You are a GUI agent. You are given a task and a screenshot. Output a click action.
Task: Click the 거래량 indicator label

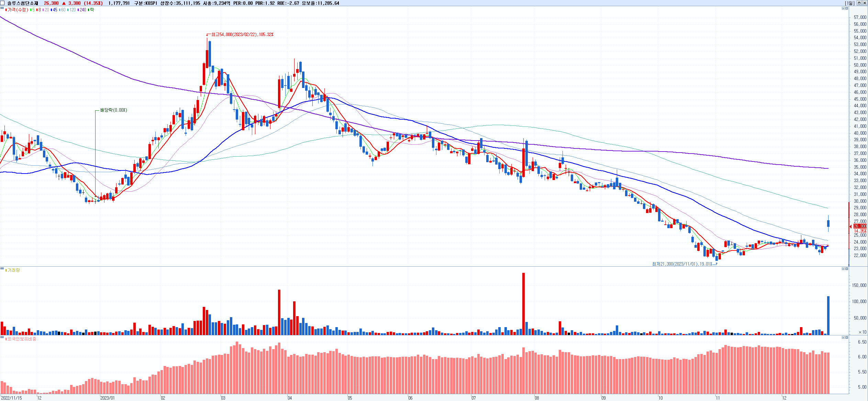[x=13, y=270]
